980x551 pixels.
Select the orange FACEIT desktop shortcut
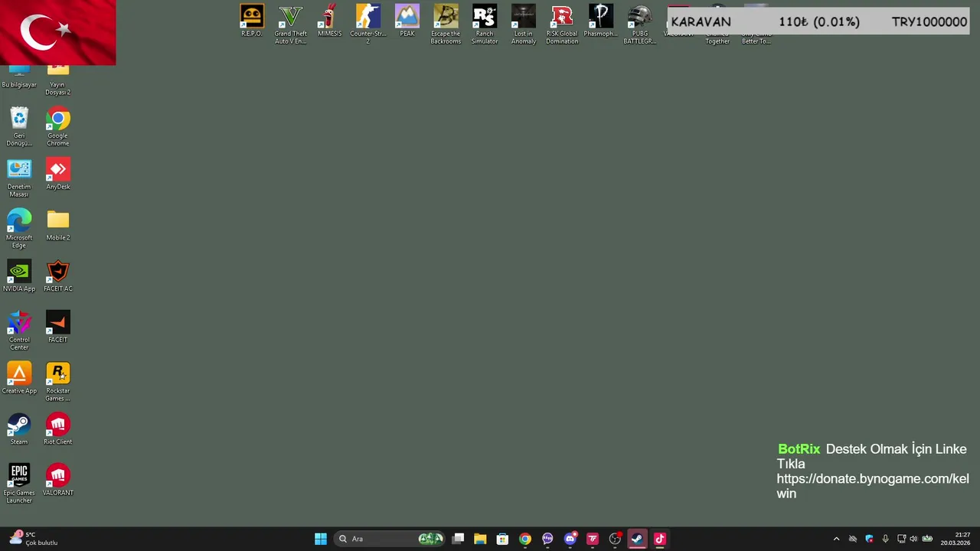coord(57,328)
